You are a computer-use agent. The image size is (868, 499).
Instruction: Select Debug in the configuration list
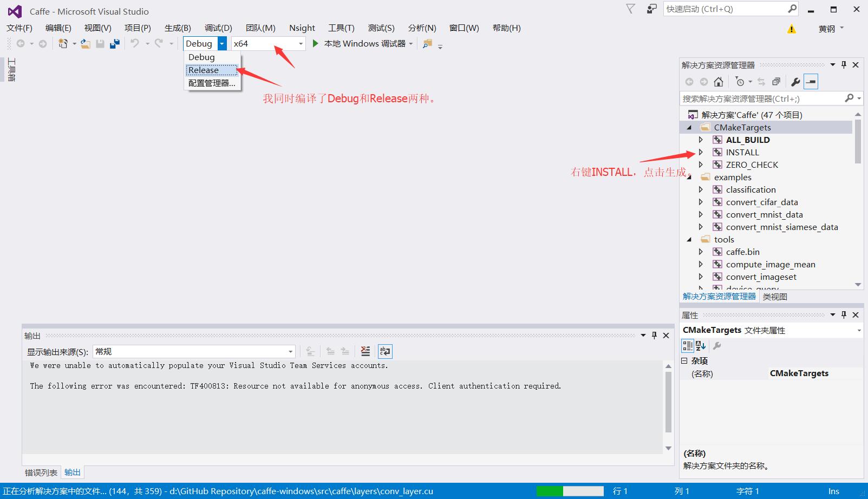(212, 57)
